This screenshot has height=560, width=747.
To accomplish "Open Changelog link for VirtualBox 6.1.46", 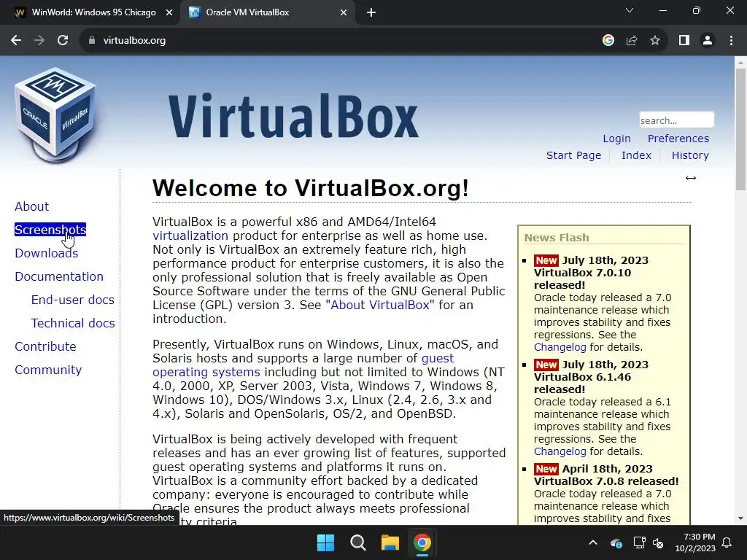I will (x=560, y=451).
